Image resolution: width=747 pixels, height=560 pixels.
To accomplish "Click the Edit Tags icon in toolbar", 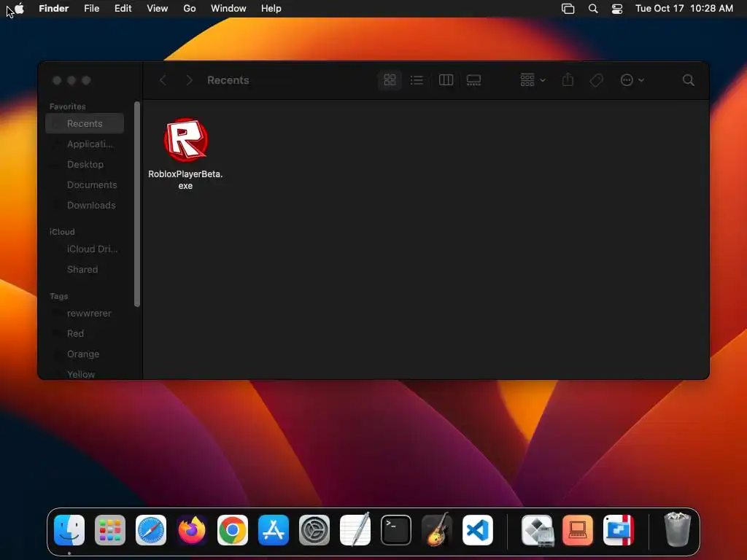I will point(596,80).
